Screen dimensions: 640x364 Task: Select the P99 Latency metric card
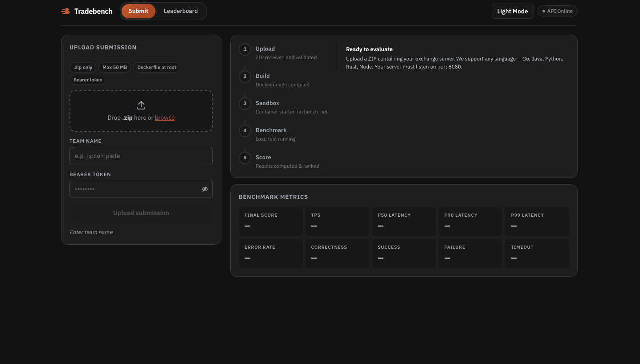(x=537, y=222)
